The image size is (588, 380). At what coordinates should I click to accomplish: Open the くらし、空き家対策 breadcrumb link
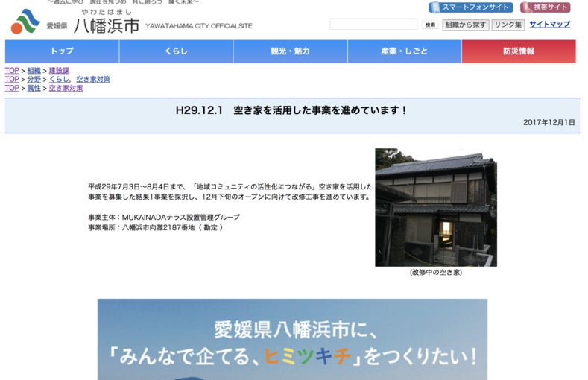click(x=79, y=80)
